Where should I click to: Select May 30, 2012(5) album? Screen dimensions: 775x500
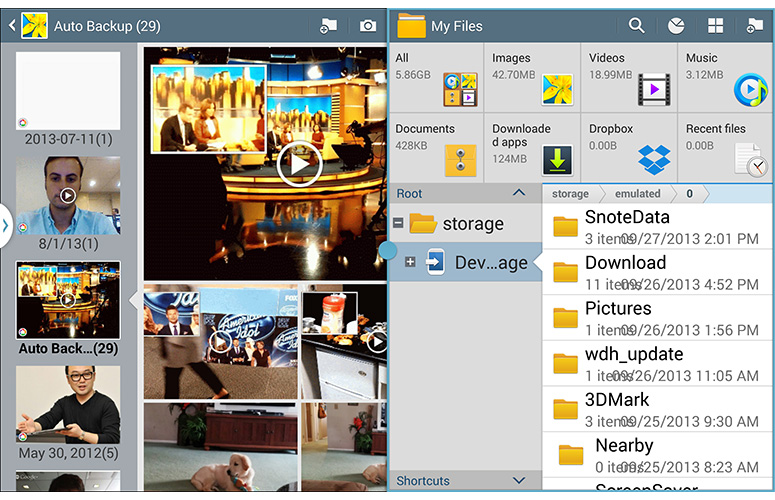point(68,413)
